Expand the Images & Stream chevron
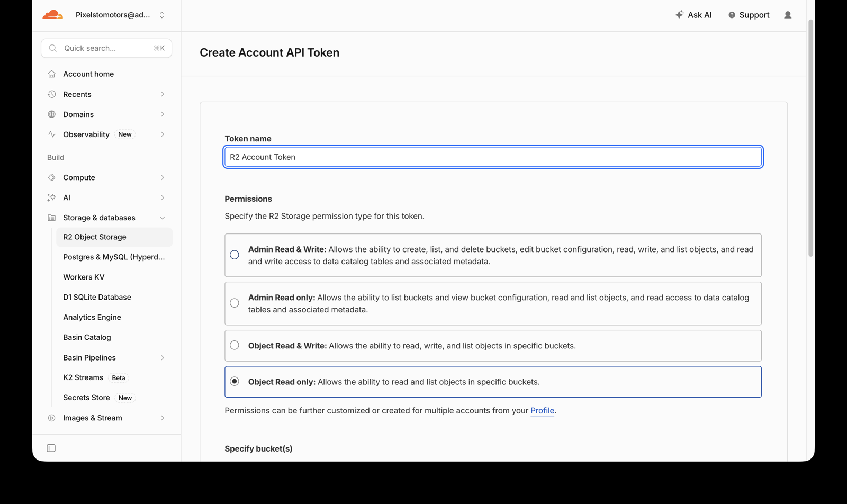Screen dimensions: 847x504 (x=163, y=418)
